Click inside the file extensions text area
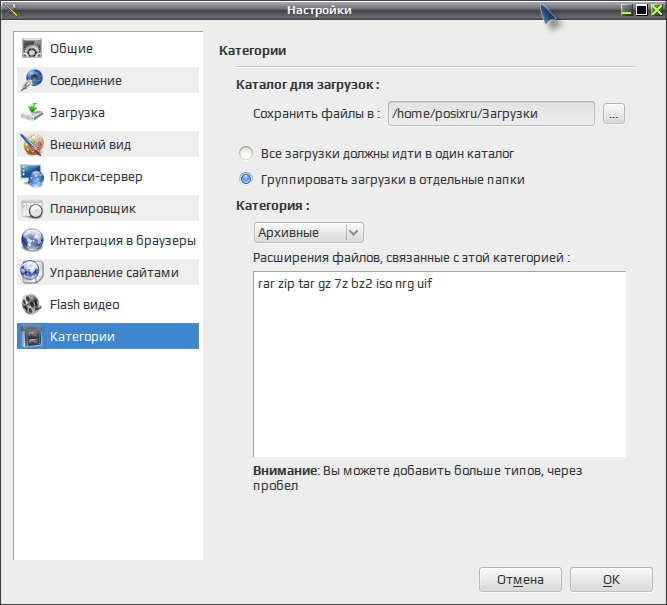 click(439, 364)
